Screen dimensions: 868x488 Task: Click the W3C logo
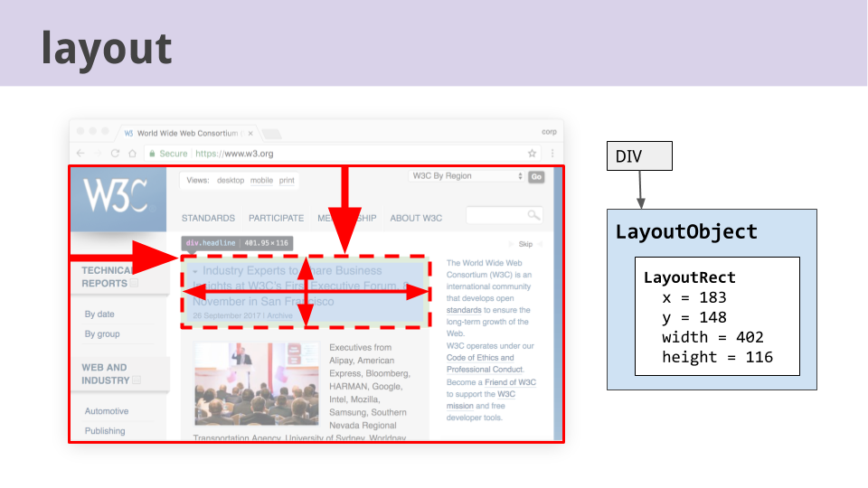coord(118,199)
